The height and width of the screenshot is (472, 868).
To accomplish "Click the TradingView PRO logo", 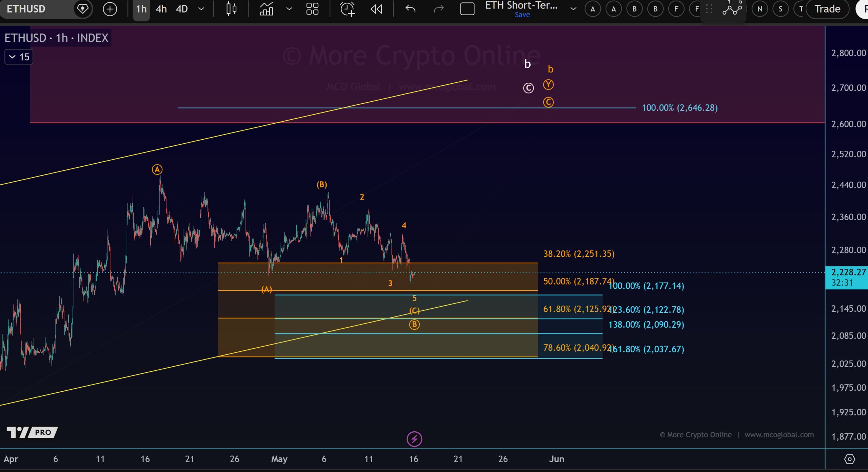I will (32, 432).
